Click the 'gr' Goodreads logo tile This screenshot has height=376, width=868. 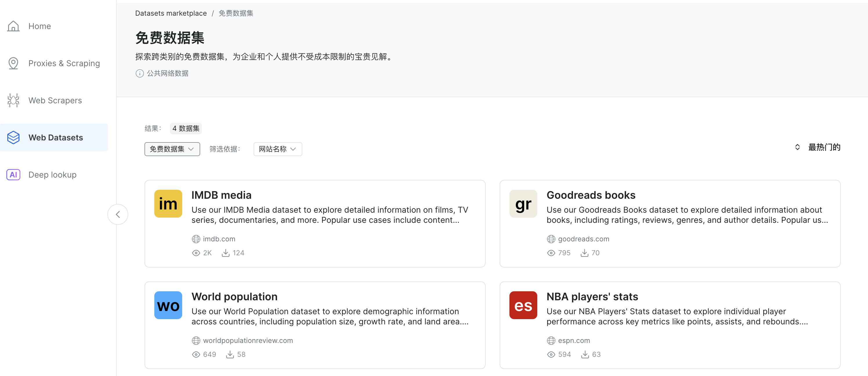[x=523, y=203]
